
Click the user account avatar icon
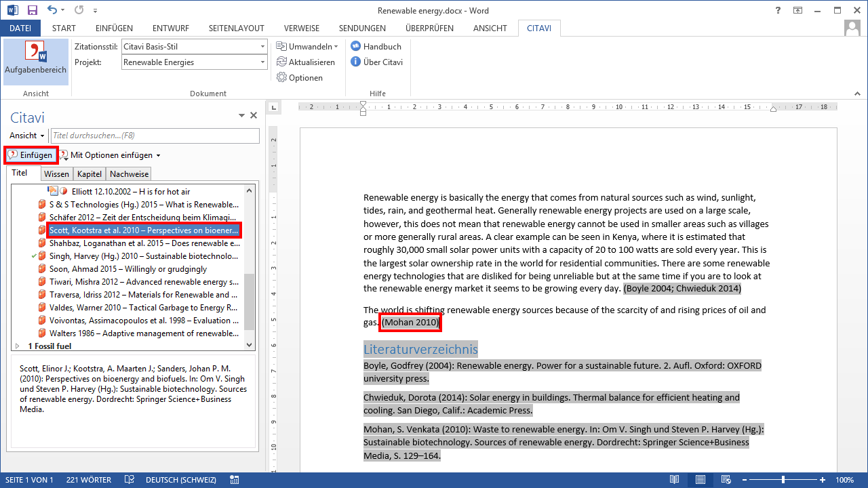tap(852, 28)
